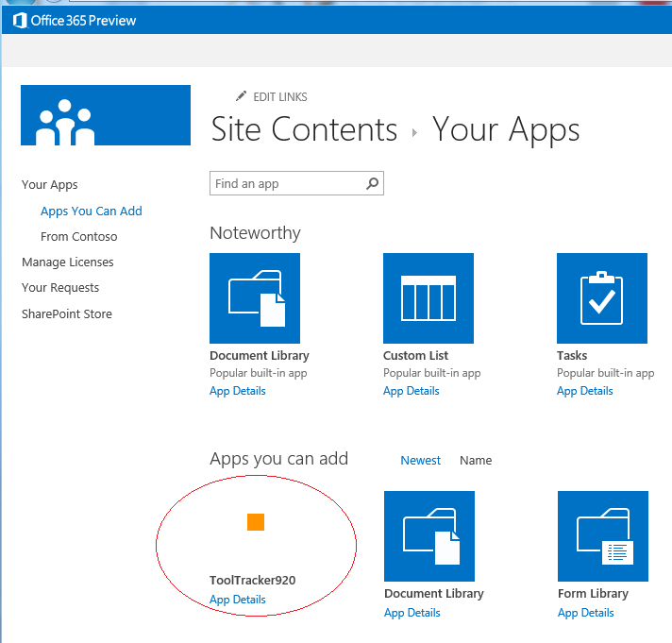672x643 pixels.
Task: Sort apps by Newest
Action: [x=420, y=460]
